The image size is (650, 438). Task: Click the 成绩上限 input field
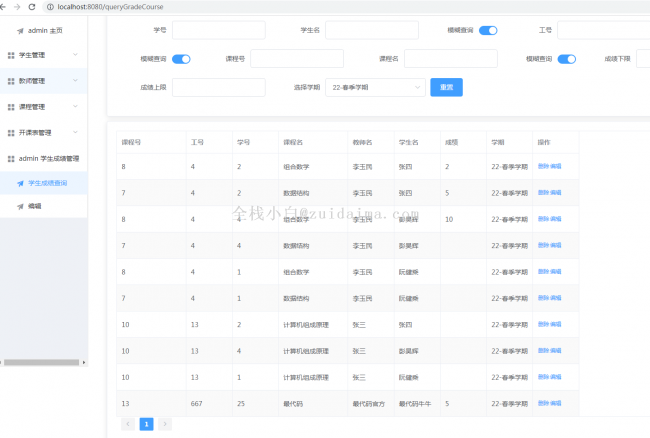tap(218, 88)
